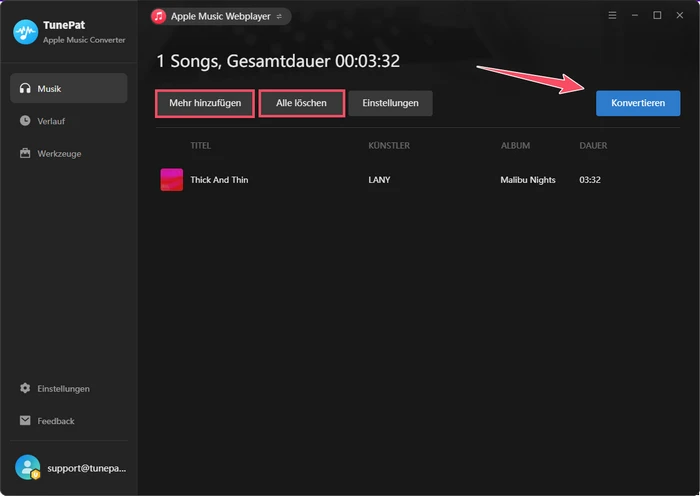The image size is (700, 496).
Task: Click the gear icon next to Einstellungen
Action: (25, 388)
